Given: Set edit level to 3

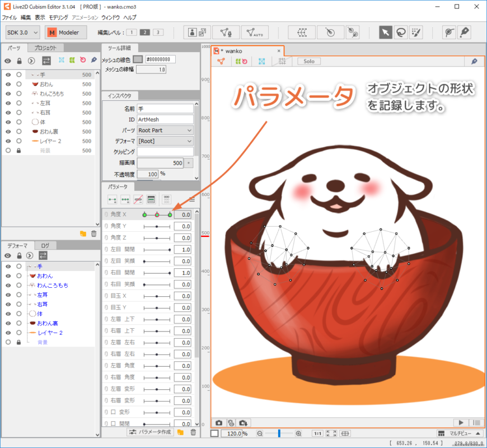Looking at the screenshot, I should coord(158,32).
